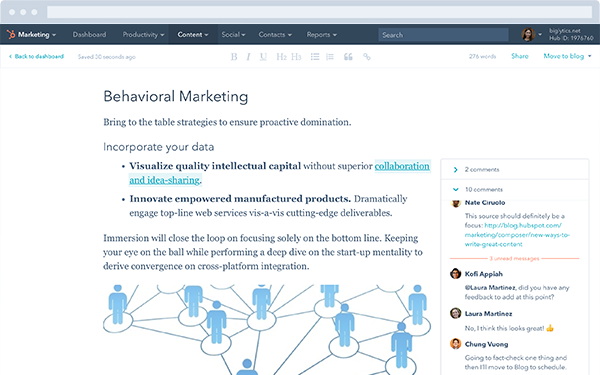Image resolution: width=600 pixels, height=375 pixels.
Task: Expand the 2 comments thread
Action: coord(455,170)
